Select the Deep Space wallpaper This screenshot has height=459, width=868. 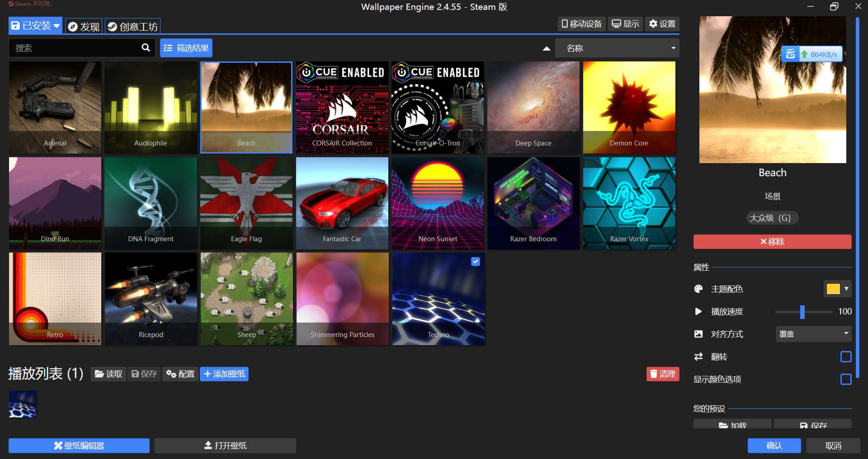(533, 108)
